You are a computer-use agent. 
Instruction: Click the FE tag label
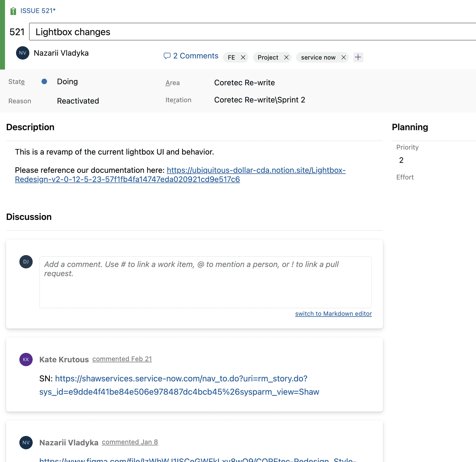point(231,57)
